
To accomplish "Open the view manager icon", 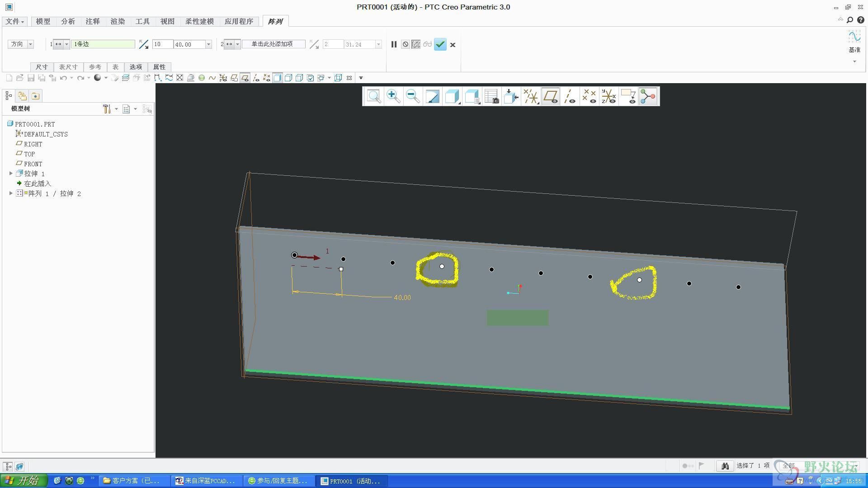I will (x=491, y=96).
